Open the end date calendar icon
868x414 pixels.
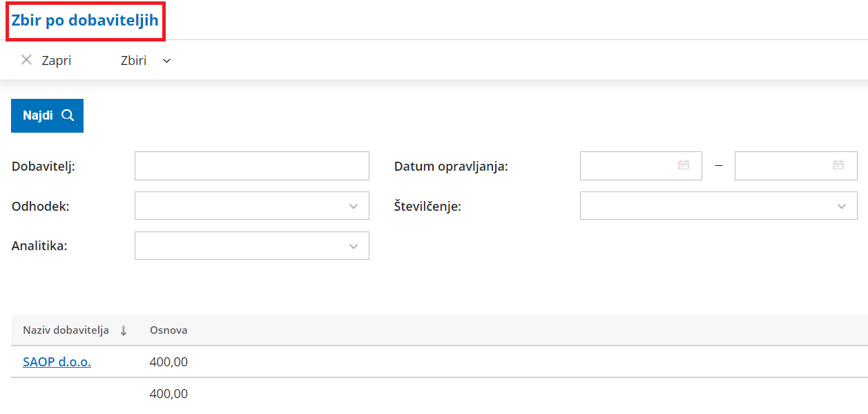(838, 165)
